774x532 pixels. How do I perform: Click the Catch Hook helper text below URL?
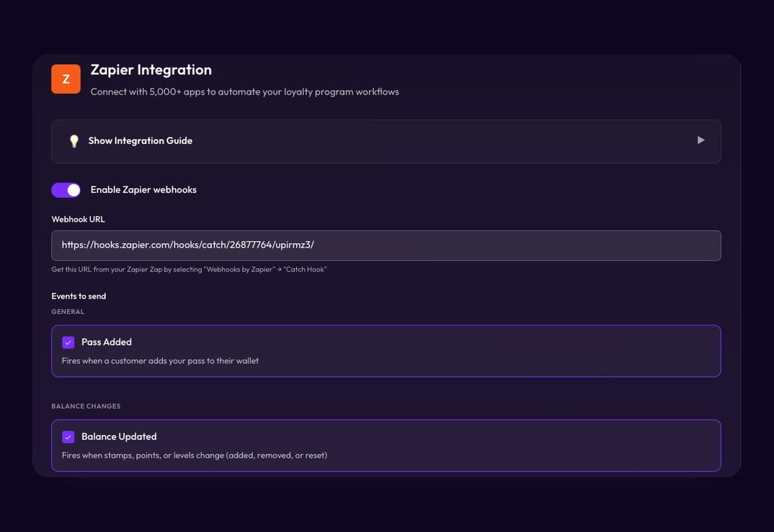click(189, 269)
